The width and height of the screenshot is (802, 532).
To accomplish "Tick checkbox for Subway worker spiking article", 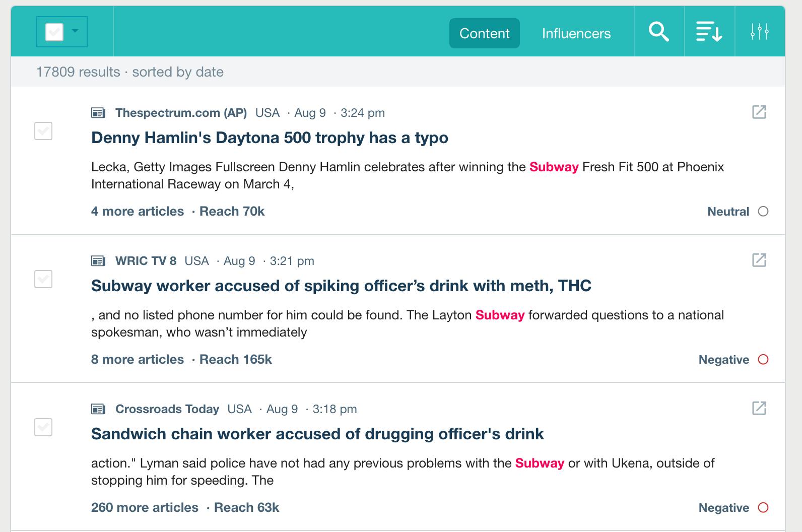I will [43, 279].
